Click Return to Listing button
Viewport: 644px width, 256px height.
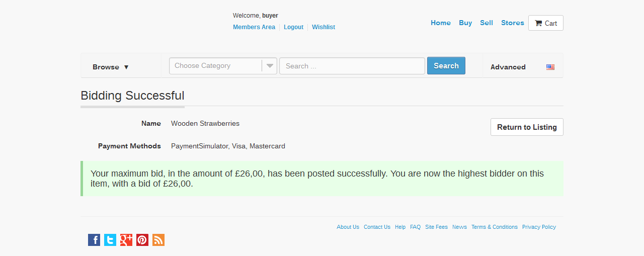tap(527, 127)
